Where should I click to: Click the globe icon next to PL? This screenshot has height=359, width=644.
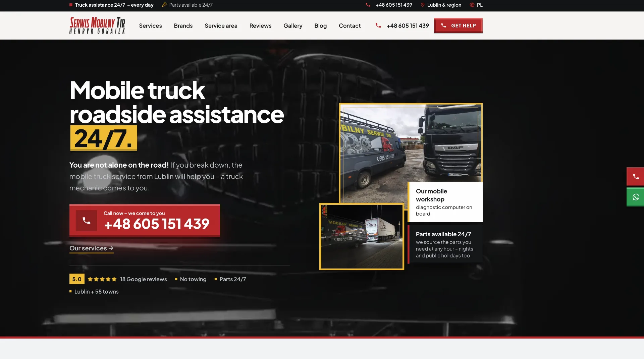point(472,5)
